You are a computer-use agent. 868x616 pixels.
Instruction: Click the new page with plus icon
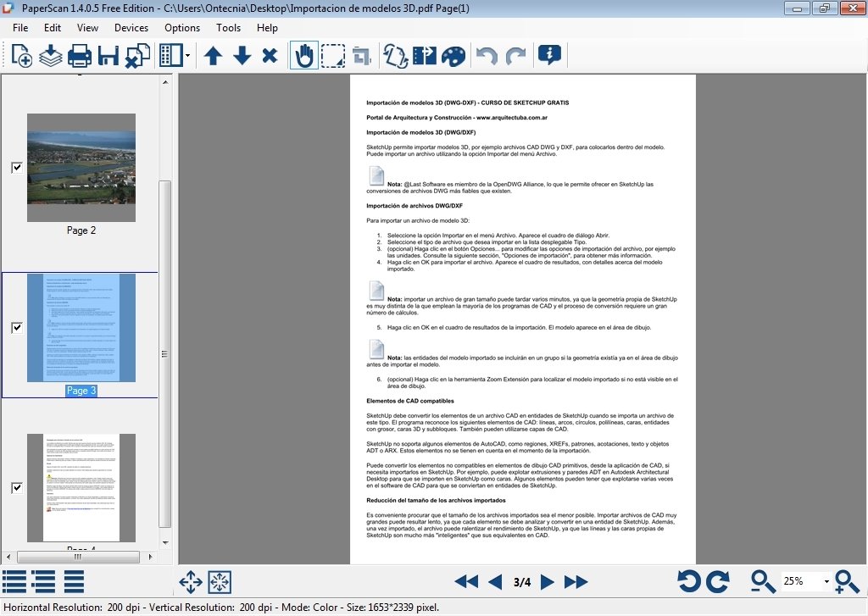(x=21, y=55)
